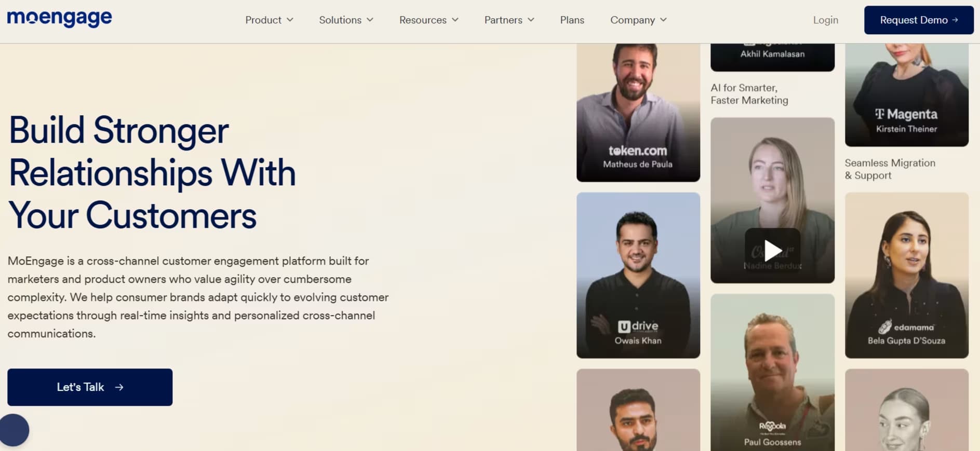Open the token.com Matheus de Paula card
The width and height of the screenshot is (980, 451).
[638, 112]
